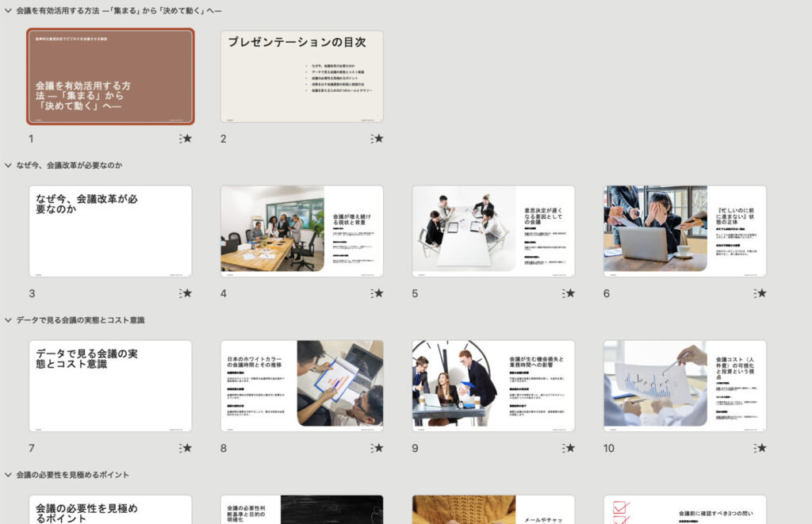Image resolution: width=812 pixels, height=524 pixels.
Task: Click the transition star icon under slide 1
Action: tap(186, 139)
